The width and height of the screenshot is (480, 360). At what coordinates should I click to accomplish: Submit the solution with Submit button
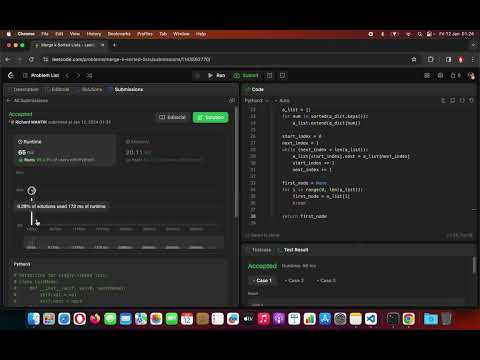246,76
